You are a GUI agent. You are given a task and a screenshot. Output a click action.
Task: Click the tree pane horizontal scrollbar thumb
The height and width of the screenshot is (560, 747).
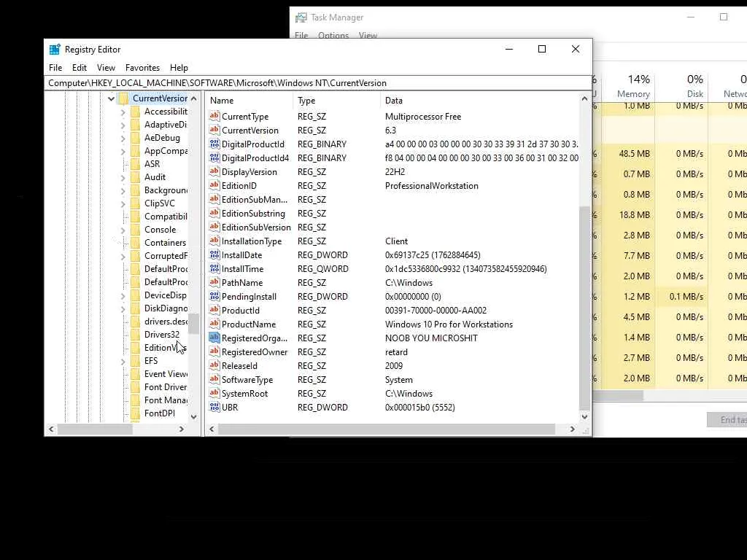click(x=95, y=429)
